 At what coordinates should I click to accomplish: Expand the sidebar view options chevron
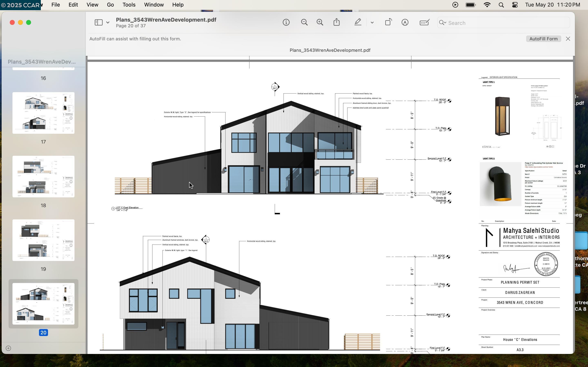click(108, 23)
